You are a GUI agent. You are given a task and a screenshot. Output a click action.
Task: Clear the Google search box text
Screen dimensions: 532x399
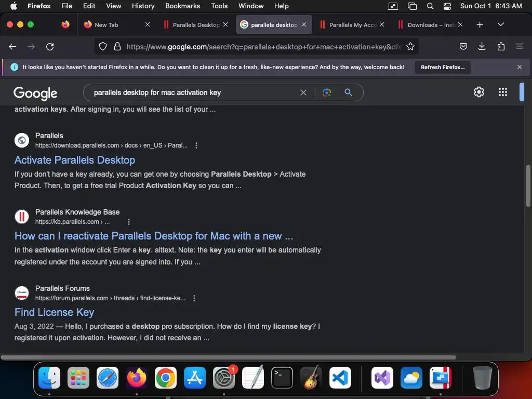pyautogui.click(x=303, y=92)
